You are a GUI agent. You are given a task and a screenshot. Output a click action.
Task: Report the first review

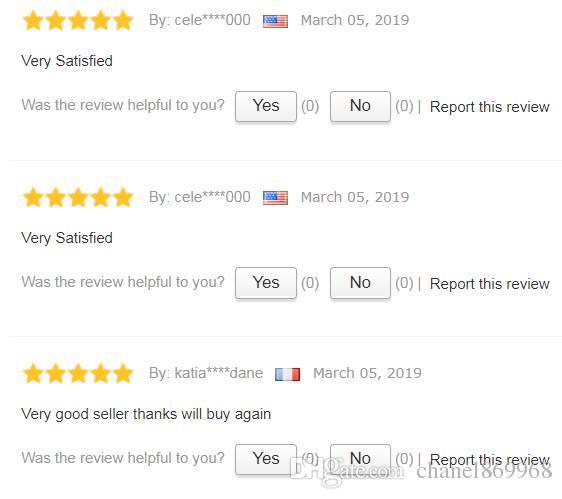[490, 107]
